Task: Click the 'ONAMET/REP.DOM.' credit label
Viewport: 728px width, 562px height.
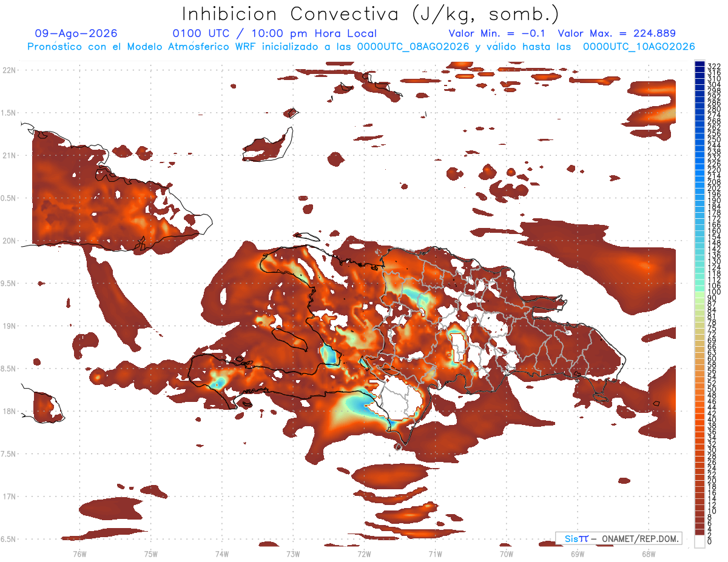Action: pos(640,538)
